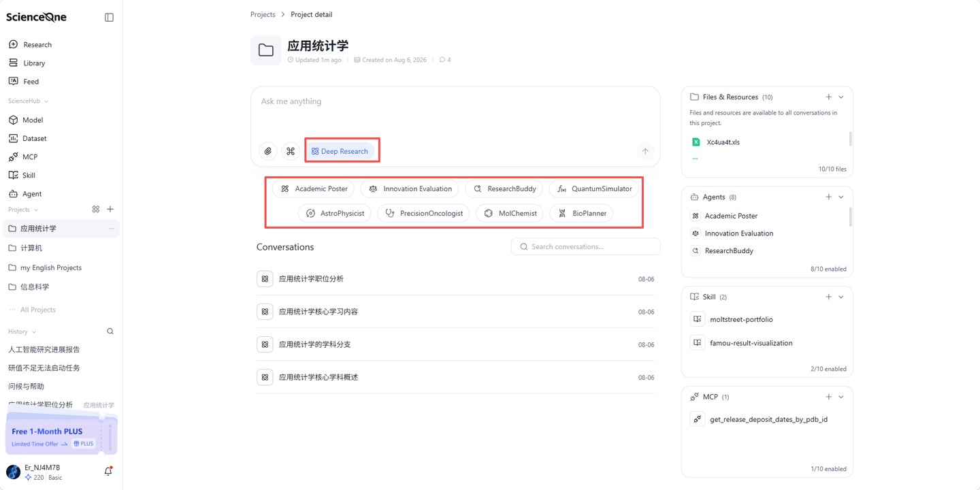This screenshot has width=980, height=490.
Task: Send message with up arrow button
Action: point(645,151)
